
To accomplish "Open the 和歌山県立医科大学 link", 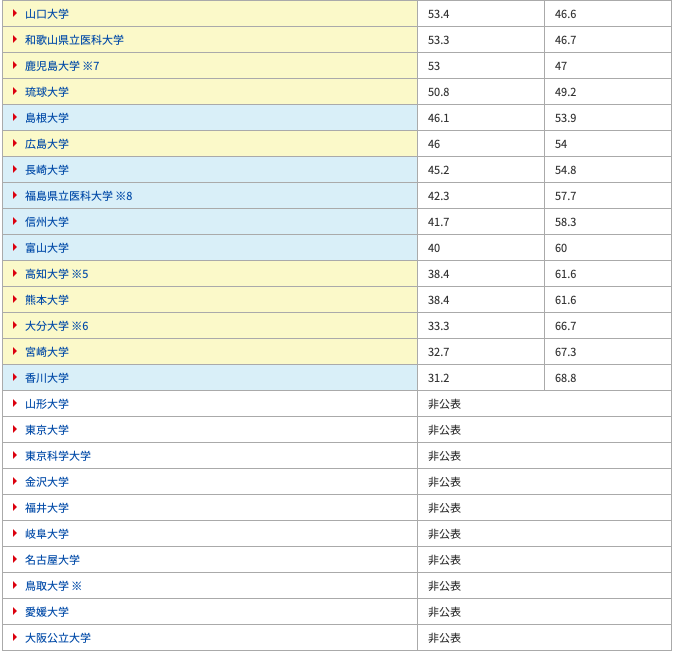I will (74, 40).
